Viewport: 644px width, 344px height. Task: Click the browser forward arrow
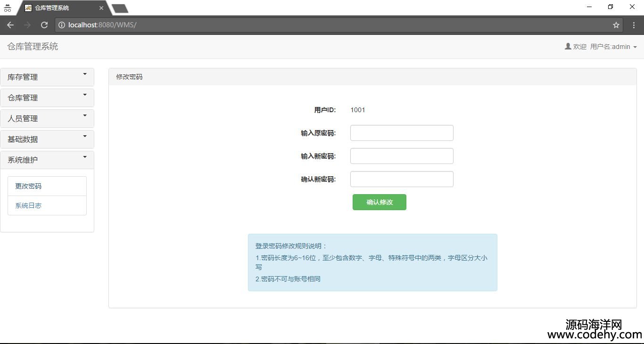27,25
